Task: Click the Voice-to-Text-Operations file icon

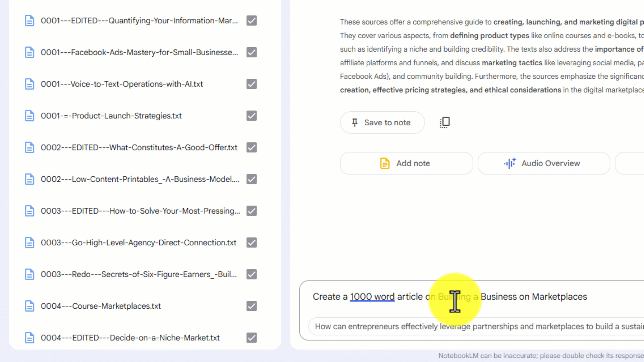Action: 30,84
